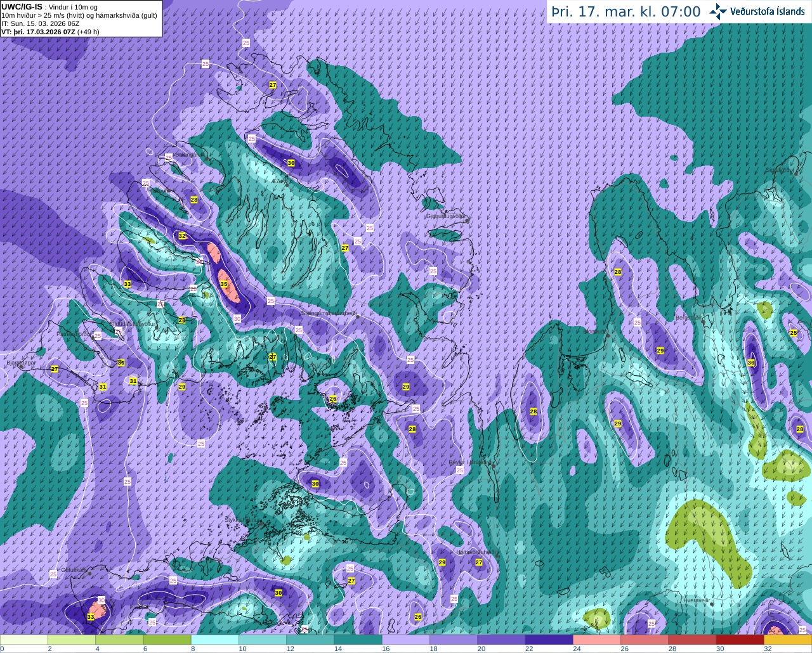Click the yellow 27 marker beside Holtavörðuheiði
This screenshot has height=653, width=812.
(479, 562)
